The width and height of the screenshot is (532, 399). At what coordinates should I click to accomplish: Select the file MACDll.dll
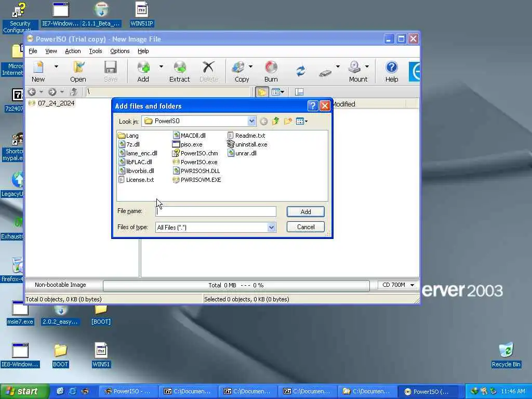pyautogui.click(x=189, y=136)
